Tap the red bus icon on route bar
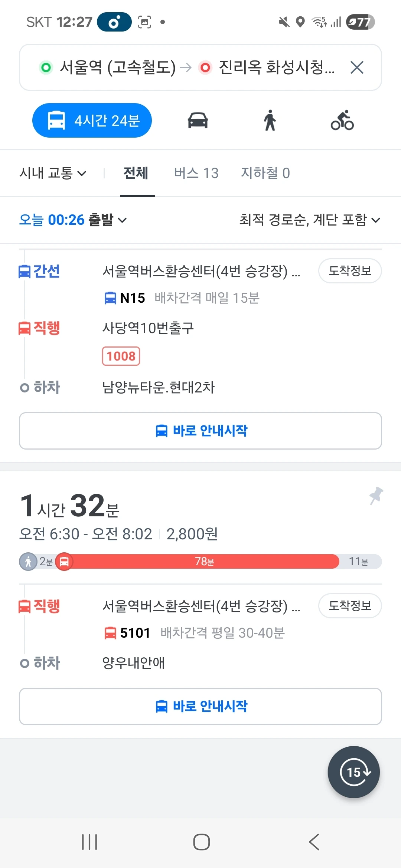 [x=64, y=562]
